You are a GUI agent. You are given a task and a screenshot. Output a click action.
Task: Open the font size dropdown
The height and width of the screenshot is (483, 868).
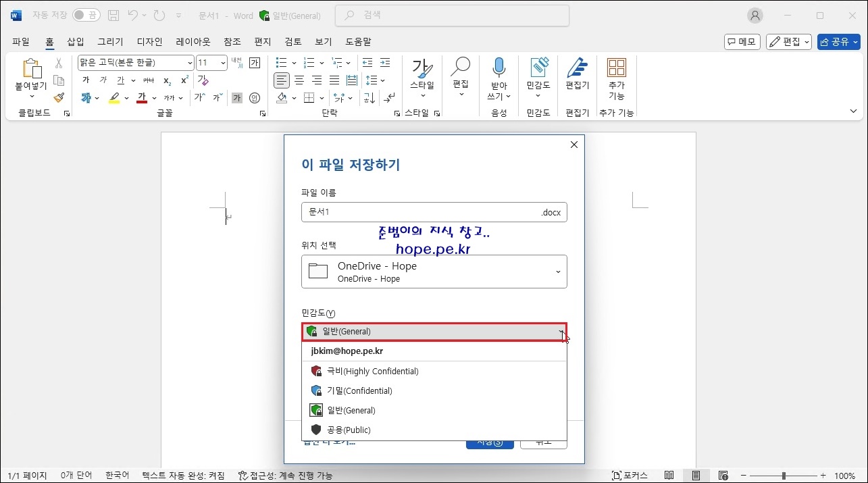(x=223, y=63)
